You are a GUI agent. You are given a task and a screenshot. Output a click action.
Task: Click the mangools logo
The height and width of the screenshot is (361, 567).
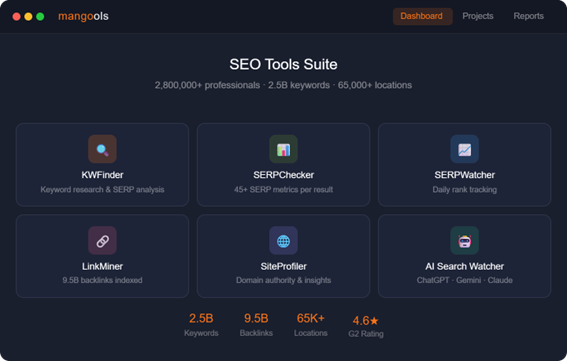(83, 16)
